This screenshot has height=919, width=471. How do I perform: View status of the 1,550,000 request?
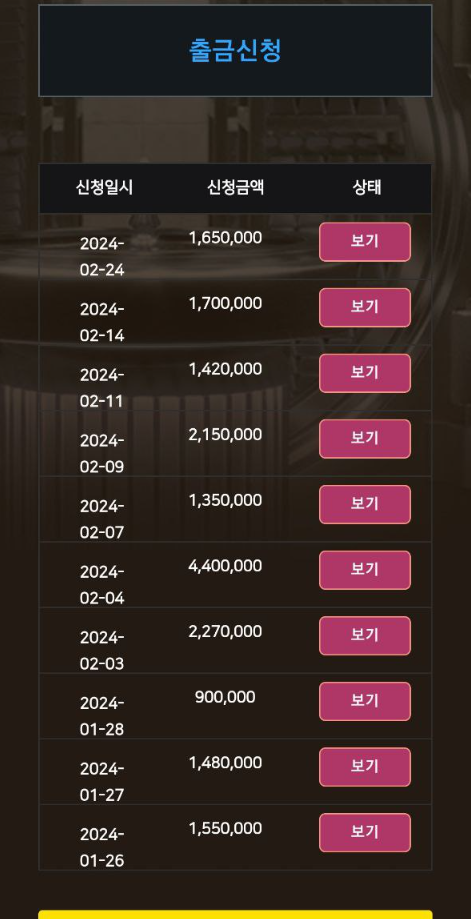[x=364, y=833]
